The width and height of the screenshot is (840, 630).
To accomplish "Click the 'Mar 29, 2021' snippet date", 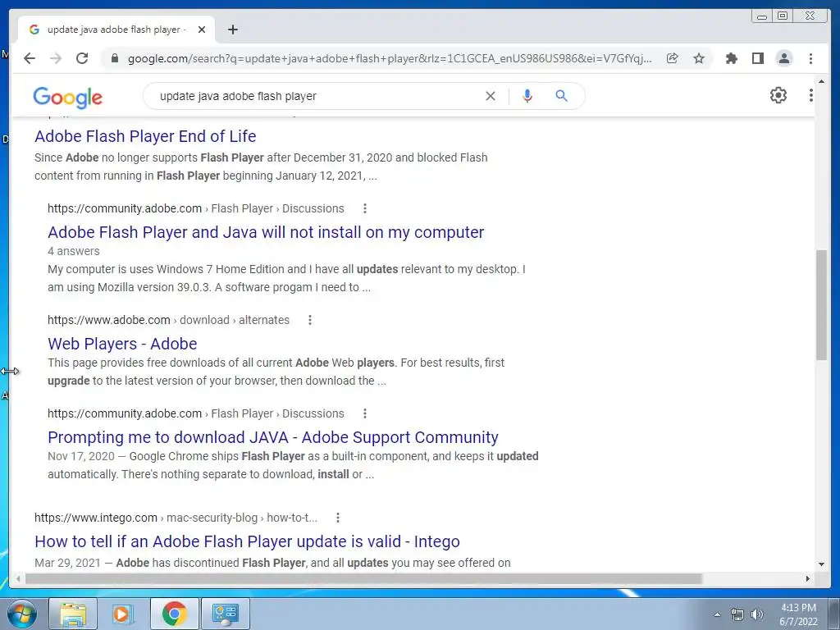I will [x=67, y=563].
